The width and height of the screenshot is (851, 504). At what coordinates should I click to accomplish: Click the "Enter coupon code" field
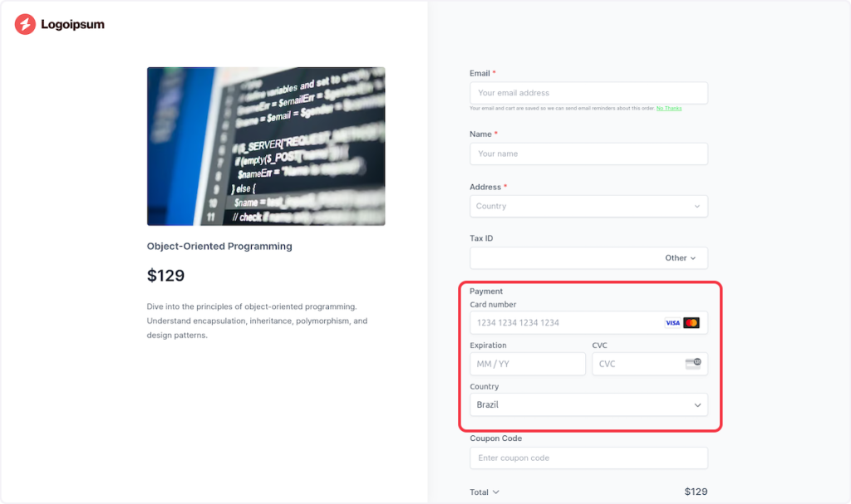coord(588,458)
